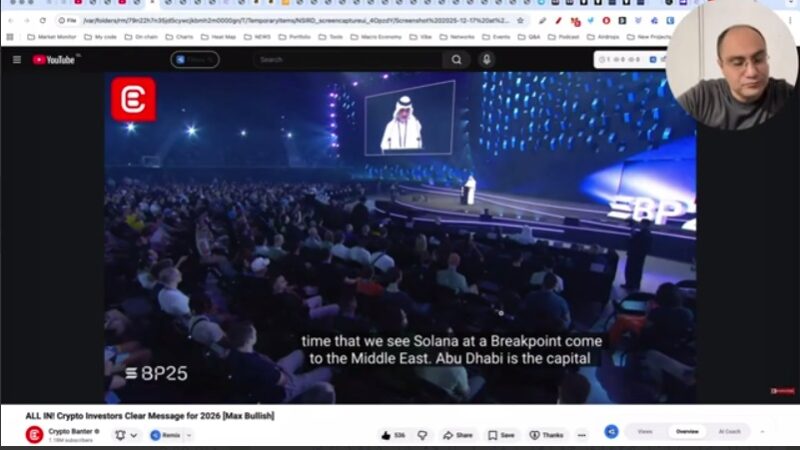Switch to the AI Coach tab

point(730,432)
